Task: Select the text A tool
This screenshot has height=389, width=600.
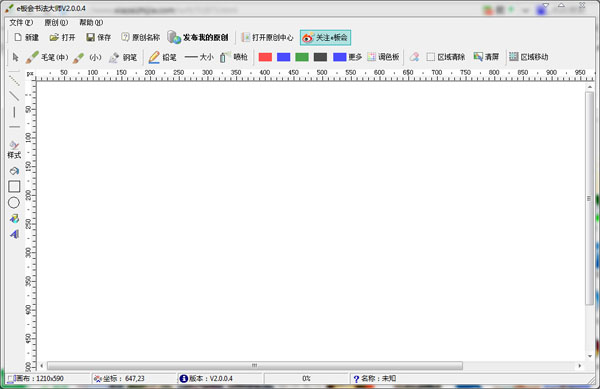Action: click(x=14, y=234)
